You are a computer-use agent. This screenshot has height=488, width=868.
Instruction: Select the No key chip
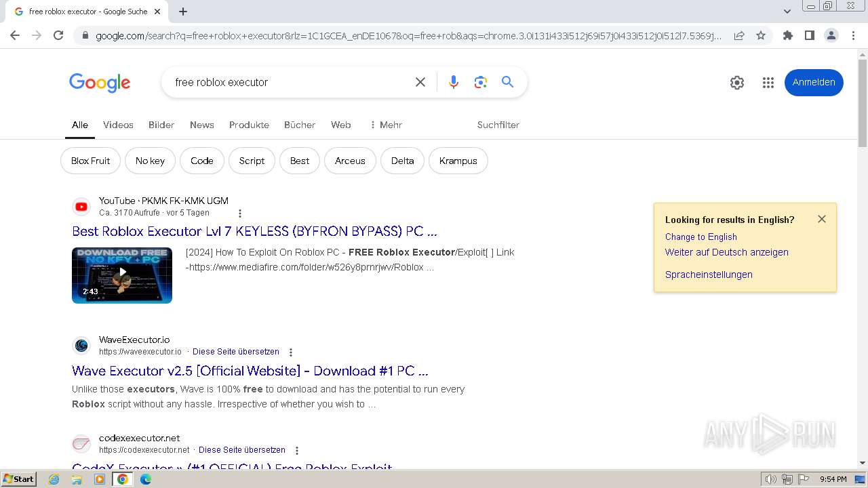tap(150, 161)
